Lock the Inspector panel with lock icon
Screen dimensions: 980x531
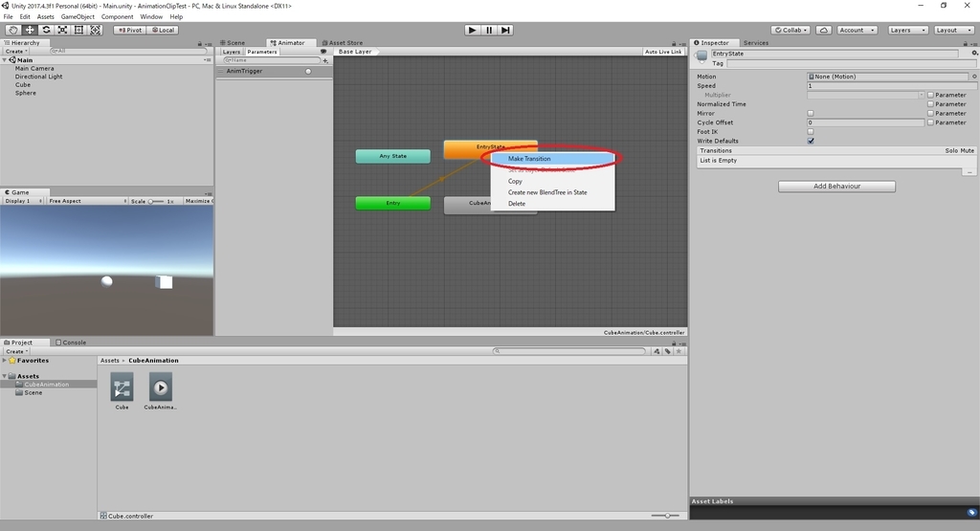coord(966,44)
